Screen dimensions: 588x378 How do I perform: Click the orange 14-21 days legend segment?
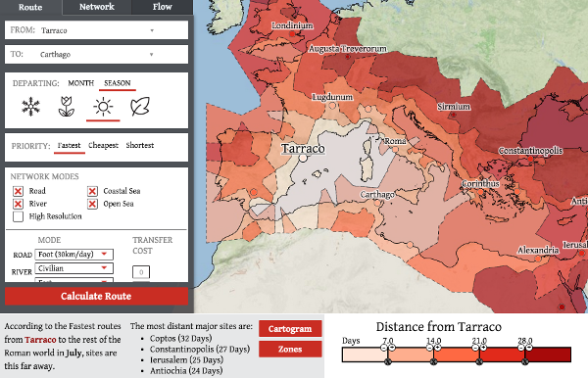457,354
